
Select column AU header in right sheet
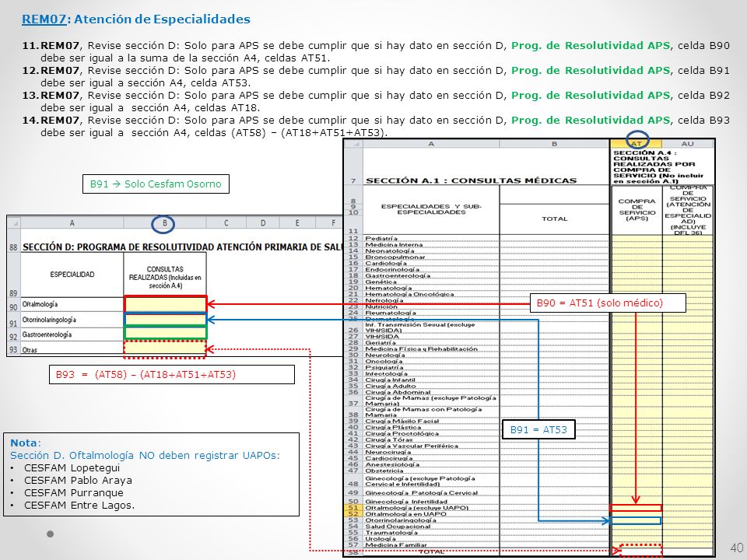click(x=687, y=143)
